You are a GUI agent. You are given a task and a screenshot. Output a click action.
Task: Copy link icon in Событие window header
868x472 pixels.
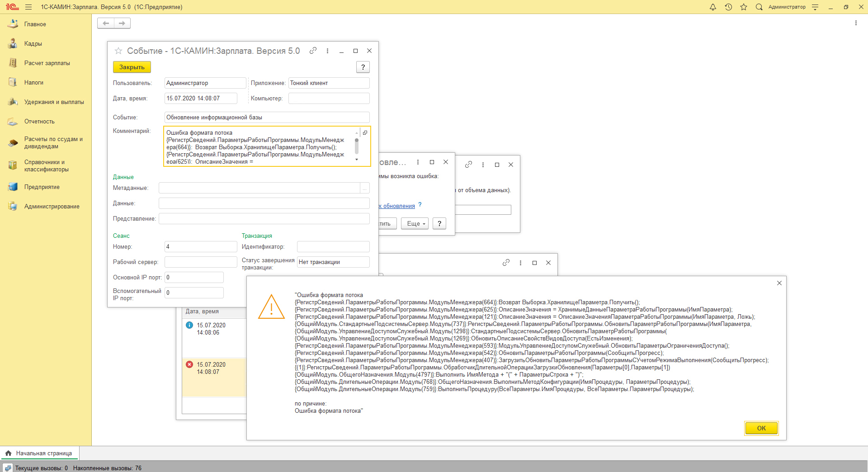(313, 51)
